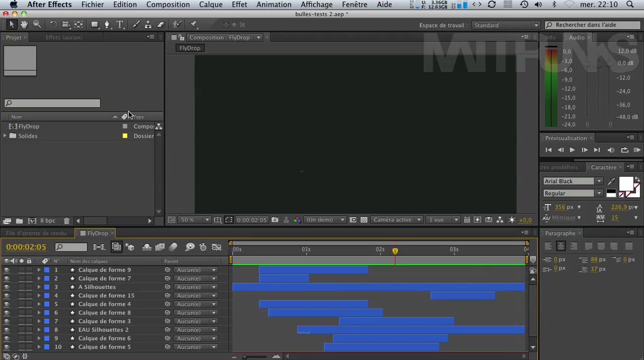Open the Arial Black font dropdown
Viewport: 644px width, 360px height.
[599, 181]
